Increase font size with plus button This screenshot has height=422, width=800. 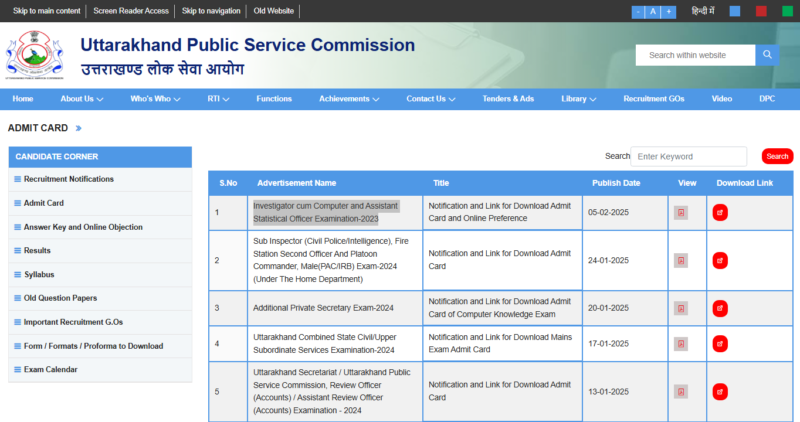point(667,12)
